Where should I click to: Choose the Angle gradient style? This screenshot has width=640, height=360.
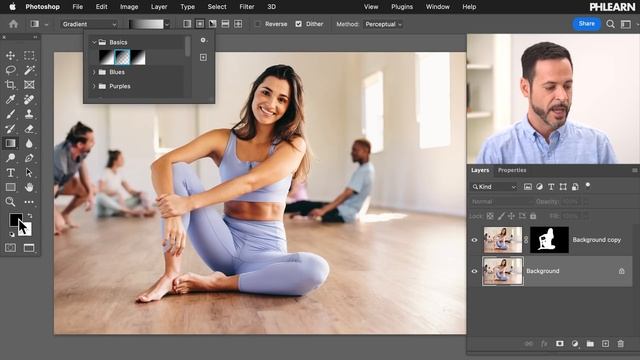coord(213,24)
